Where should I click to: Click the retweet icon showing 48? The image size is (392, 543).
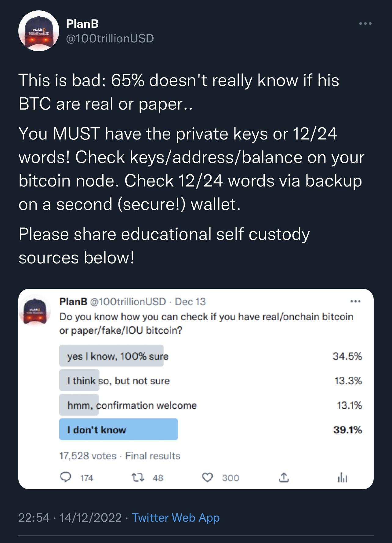[x=137, y=477]
